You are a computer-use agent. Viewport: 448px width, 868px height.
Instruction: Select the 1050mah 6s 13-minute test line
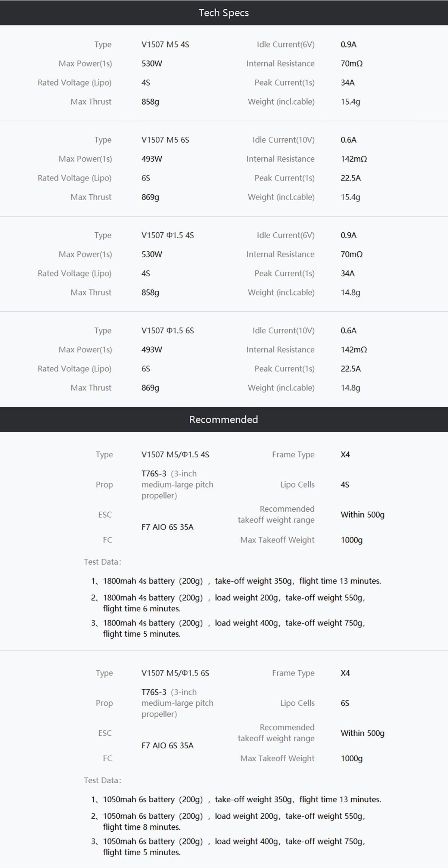(242, 799)
